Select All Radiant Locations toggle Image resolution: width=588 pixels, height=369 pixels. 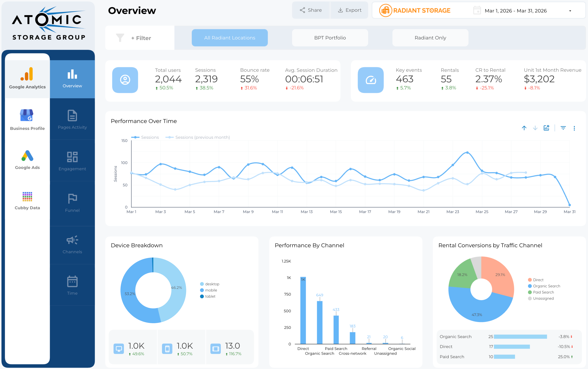[x=230, y=38]
